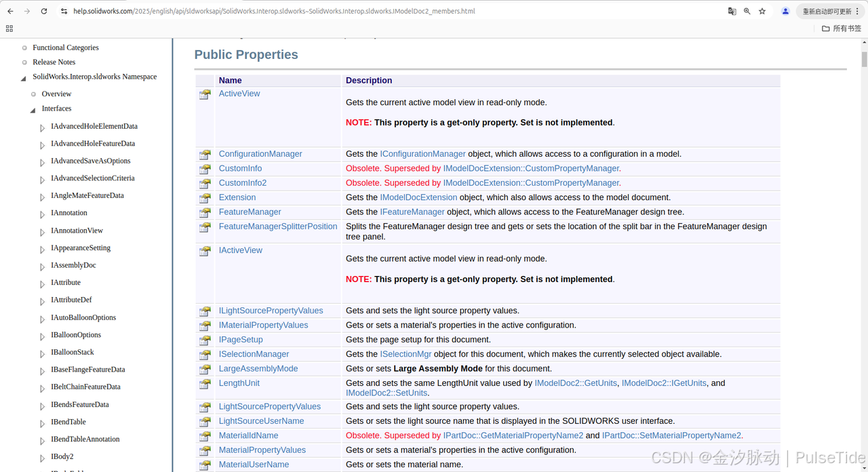Click the property icon beside FeatureManagerSplitterPosition
This screenshot has width=868, height=472.
(205, 228)
